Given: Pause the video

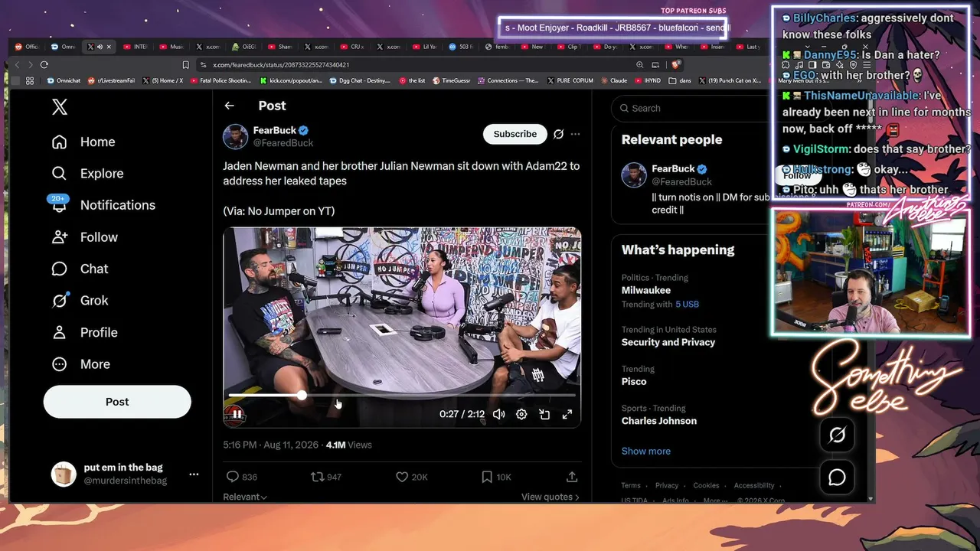Looking at the screenshot, I should (237, 414).
